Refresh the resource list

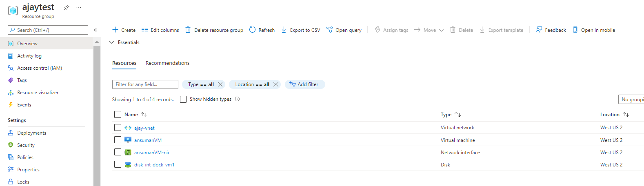tap(262, 30)
